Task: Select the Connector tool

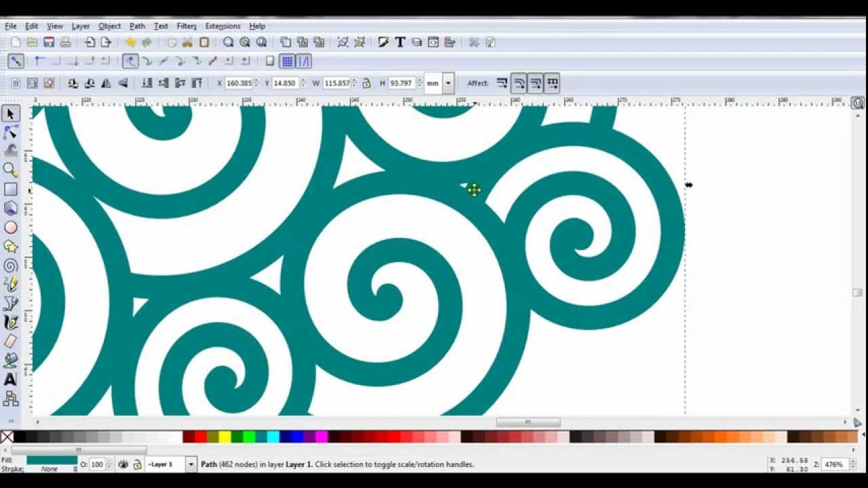Action: pyautogui.click(x=10, y=399)
